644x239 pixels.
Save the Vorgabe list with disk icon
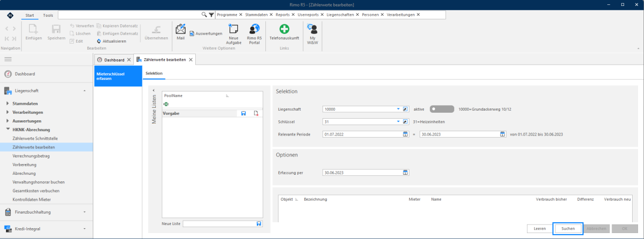(244, 113)
